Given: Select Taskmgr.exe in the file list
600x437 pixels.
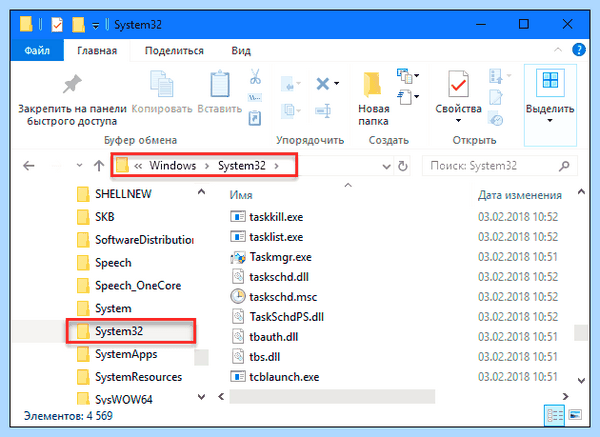Looking at the screenshot, I should point(280,257).
